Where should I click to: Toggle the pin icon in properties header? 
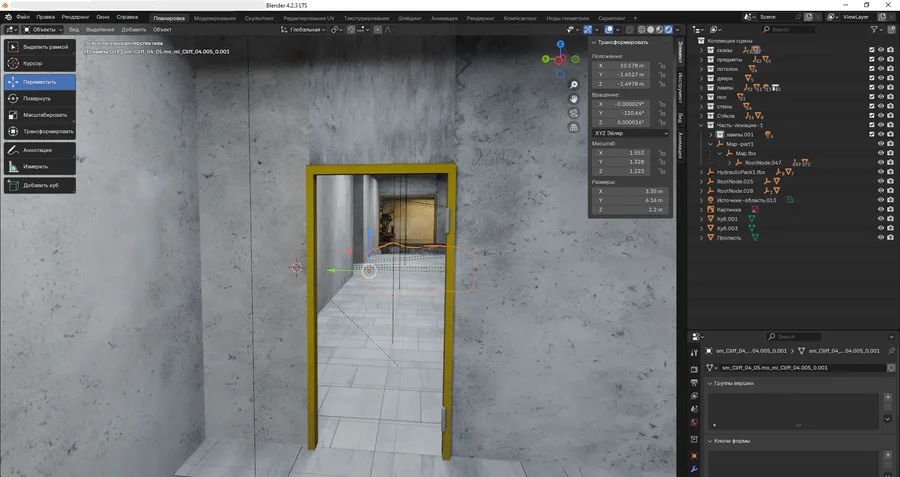(x=891, y=351)
